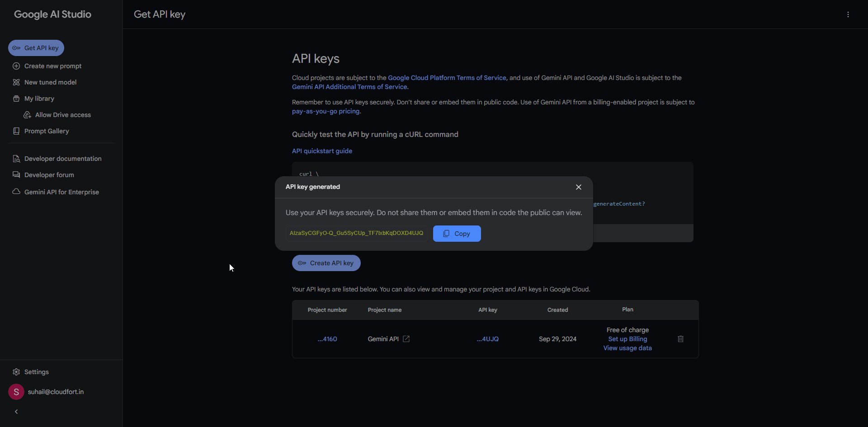
Task: Open My library in the sidebar
Action: coord(16,99)
